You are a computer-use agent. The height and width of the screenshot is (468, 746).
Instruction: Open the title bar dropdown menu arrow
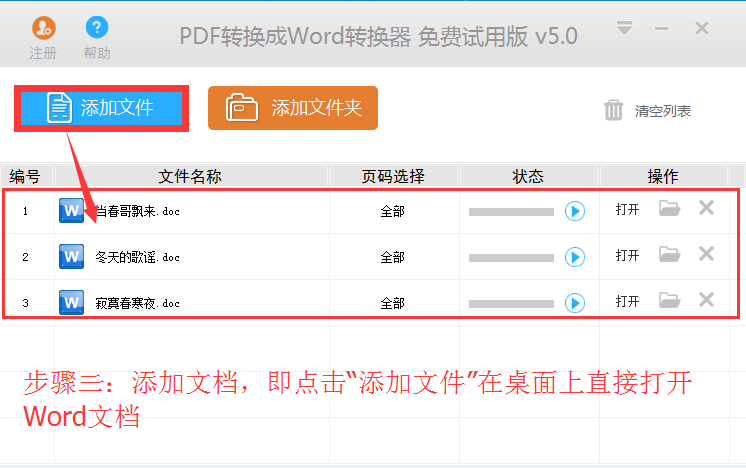click(624, 28)
